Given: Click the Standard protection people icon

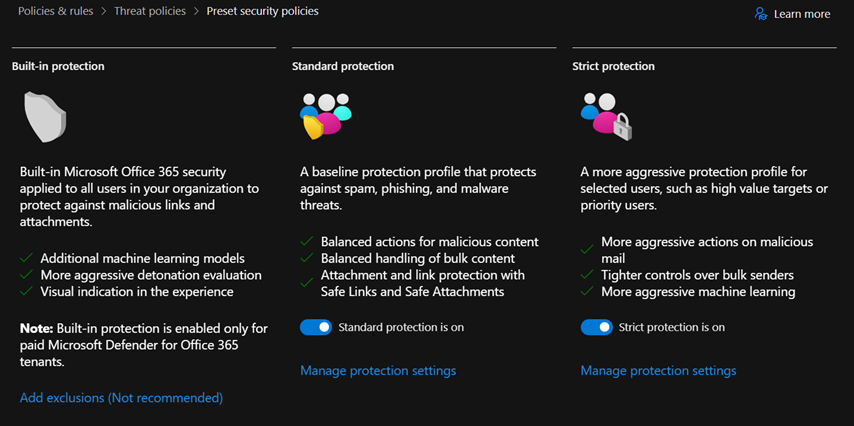Looking at the screenshot, I should [x=325, y=116].
